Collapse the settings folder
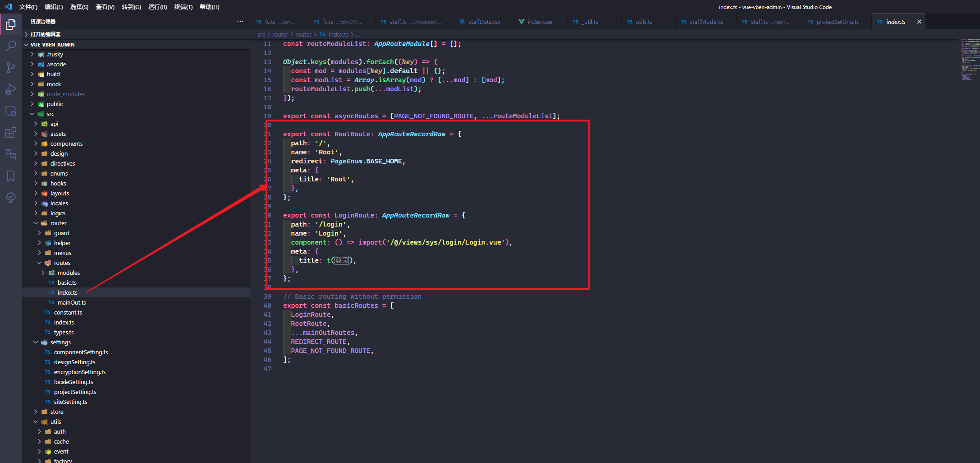 point(36,342)
